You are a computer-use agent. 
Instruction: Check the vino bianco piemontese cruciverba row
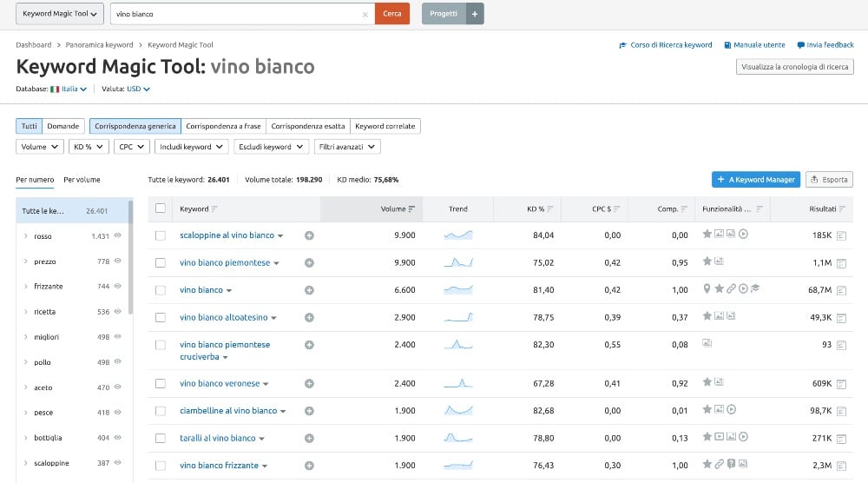161,345
